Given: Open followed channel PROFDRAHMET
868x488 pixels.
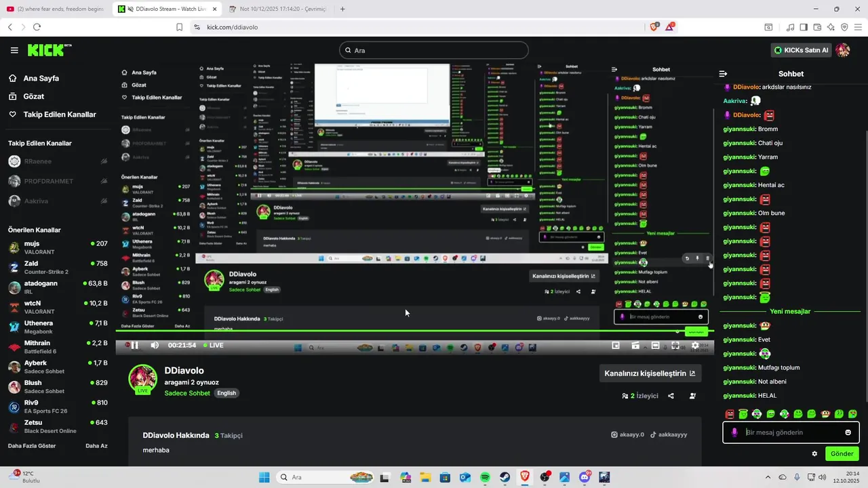Looking at the screenshot, I should click(57, 181).
